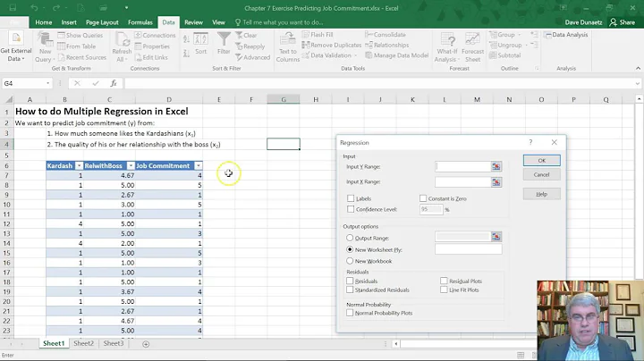The height and width of the screenshot is (361, 644).
Task: Open Data Analysis tools
Action: point(566,35)
